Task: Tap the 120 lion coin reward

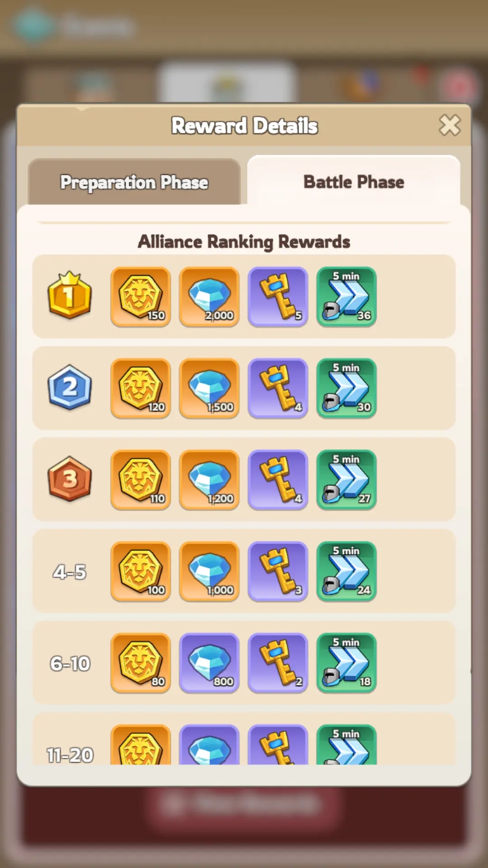Action: pos(141,388)
